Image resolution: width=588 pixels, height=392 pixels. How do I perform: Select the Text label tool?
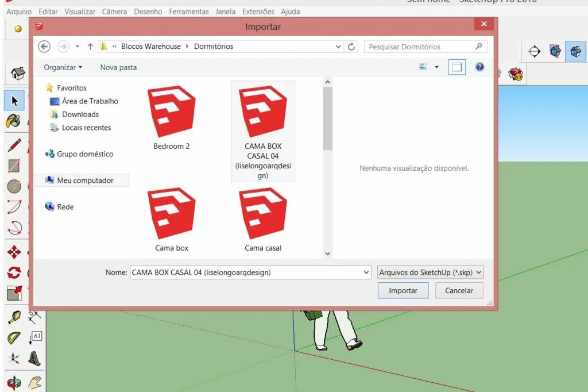(35, 337)
